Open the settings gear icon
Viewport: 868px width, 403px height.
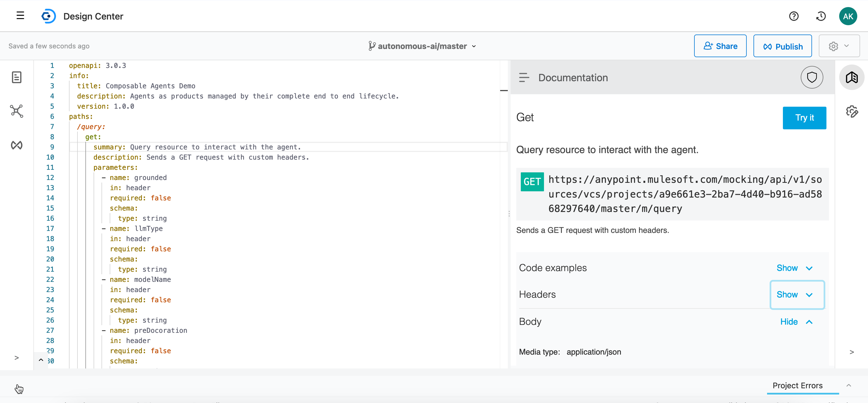[x=833, y=46]
